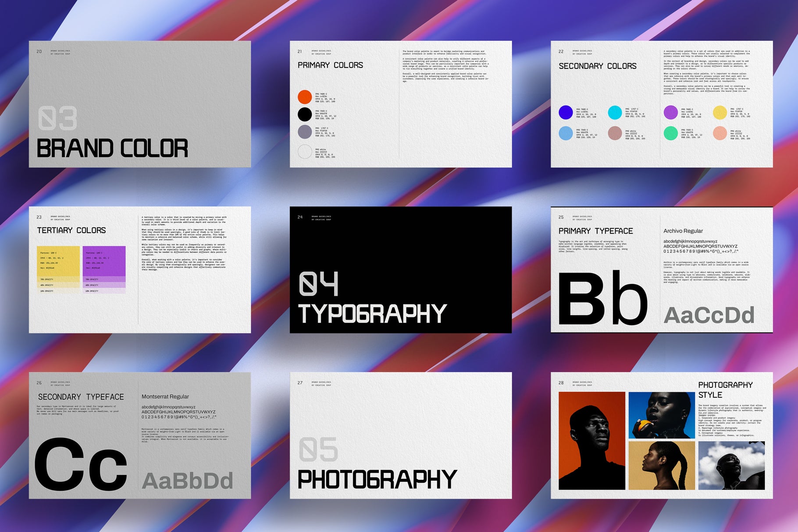Pick the cyan secondary color circle
This screenshot has width=798, height=532.
click(x=615, y=113)
